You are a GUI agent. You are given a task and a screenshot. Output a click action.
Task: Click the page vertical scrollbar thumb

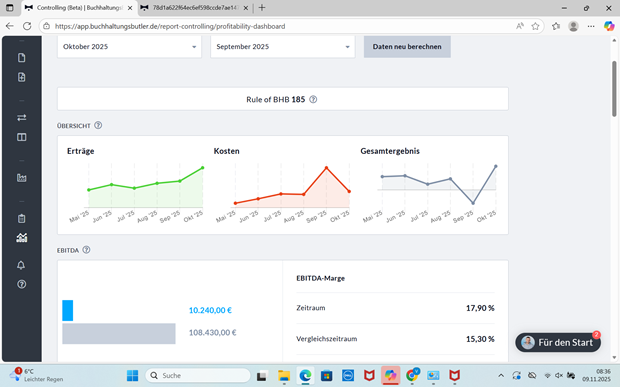[x=614, y=89]
